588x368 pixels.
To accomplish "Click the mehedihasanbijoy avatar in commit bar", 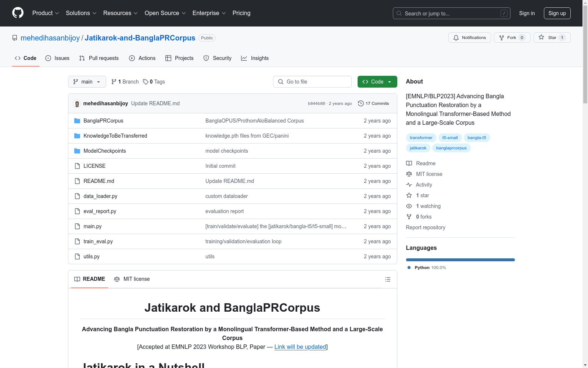I will [x=77, y=103].
